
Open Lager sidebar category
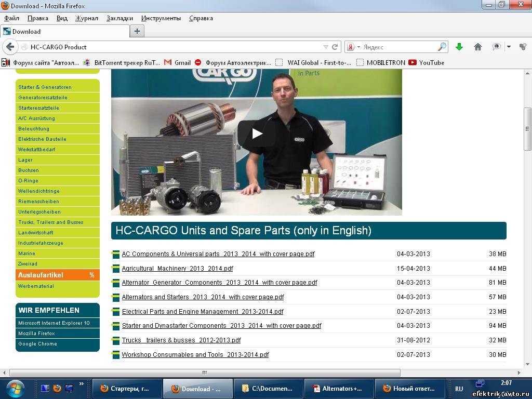(x=57, y=160)
